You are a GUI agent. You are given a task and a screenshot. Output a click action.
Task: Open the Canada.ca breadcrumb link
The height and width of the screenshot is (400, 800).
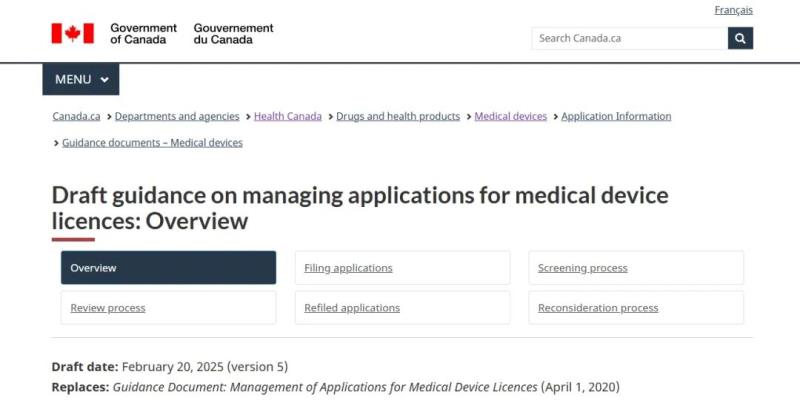[x=76, y=116]
